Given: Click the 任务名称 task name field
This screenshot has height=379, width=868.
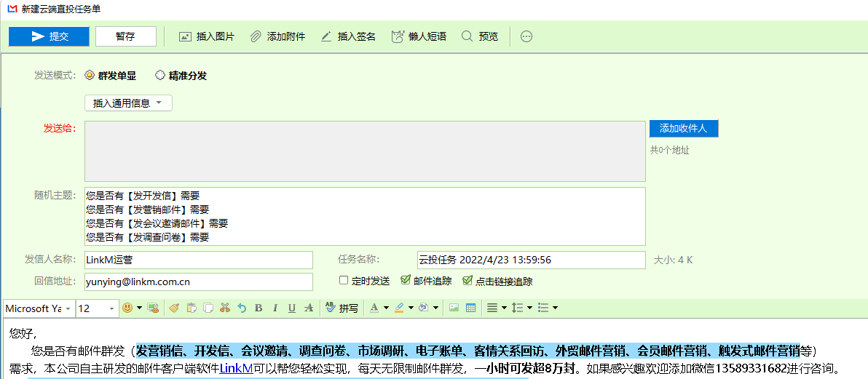Looking at the screenshot, I should pos(532,260).
